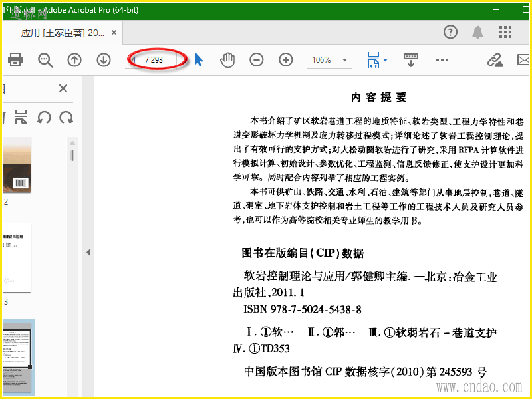Close the page thumbnails panel

63,88
